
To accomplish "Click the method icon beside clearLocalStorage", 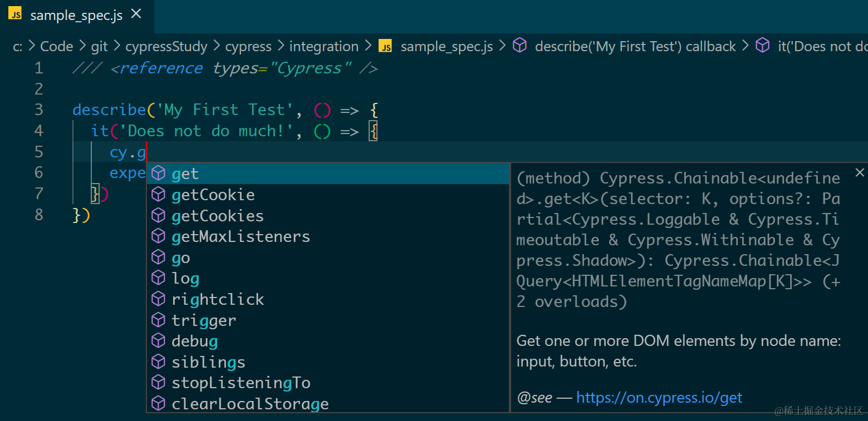I will click(159, 404).
